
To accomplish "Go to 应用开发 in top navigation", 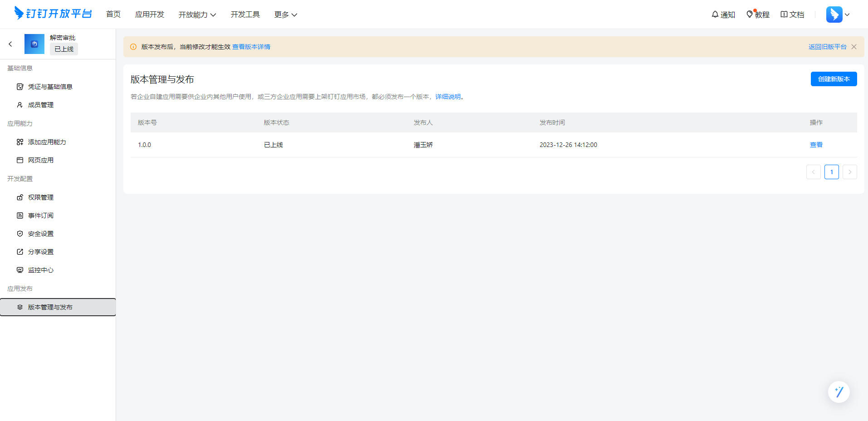I will tap(150, 15).
